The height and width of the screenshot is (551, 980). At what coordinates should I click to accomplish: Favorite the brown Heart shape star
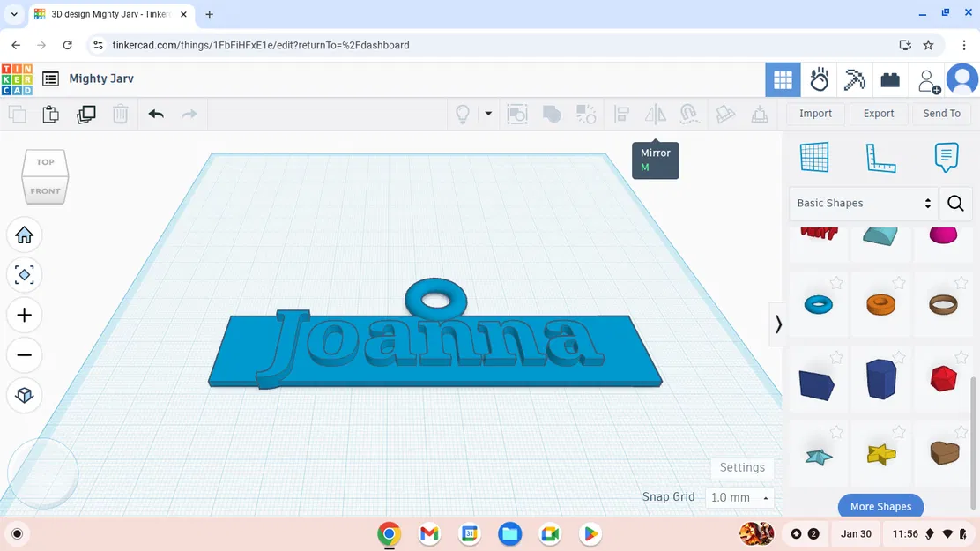961,432
